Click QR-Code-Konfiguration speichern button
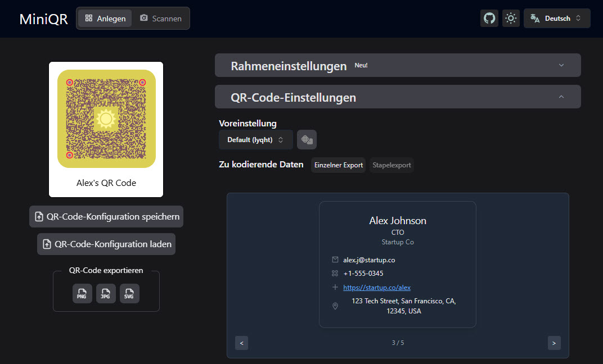The image size is (603, 364). pos(106,216)
